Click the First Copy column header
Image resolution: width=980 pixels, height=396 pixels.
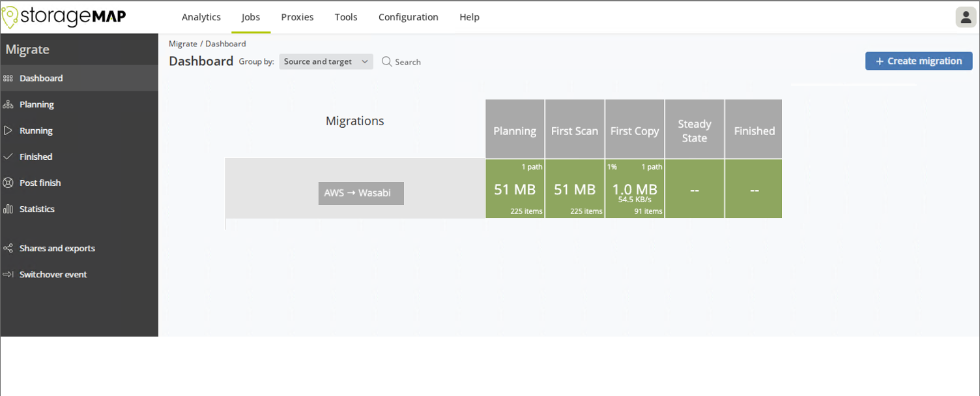pos(635,129)
